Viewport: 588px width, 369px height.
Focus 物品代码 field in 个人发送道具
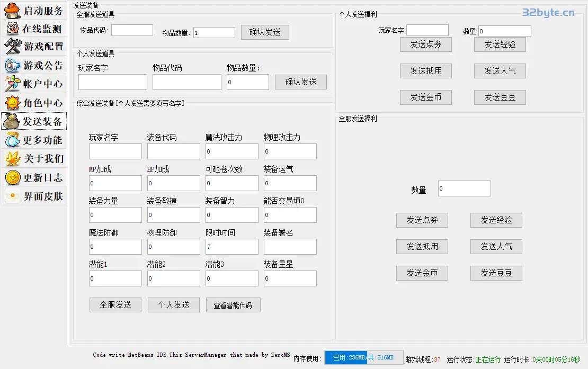187,82
